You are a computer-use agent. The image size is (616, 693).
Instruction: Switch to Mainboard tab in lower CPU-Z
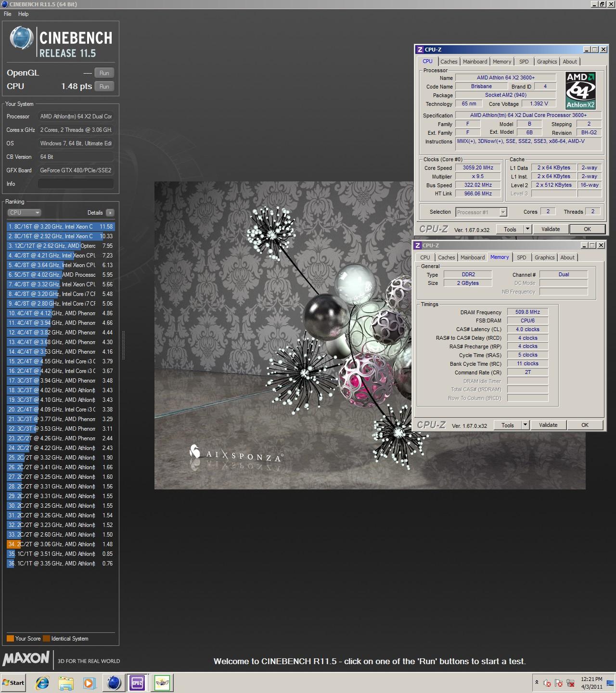[x=473, y=257]
